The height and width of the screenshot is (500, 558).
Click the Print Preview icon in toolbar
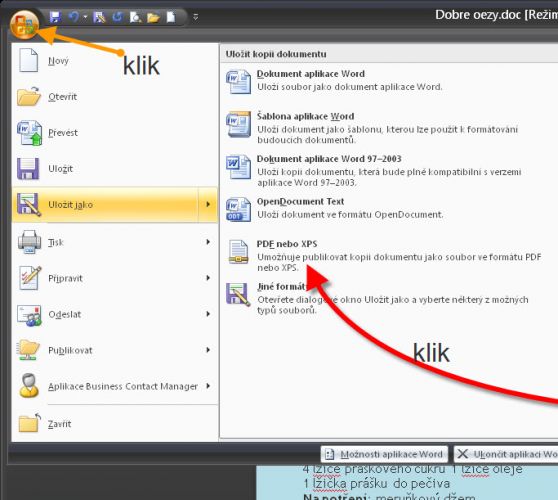click(x=136, y=17)
